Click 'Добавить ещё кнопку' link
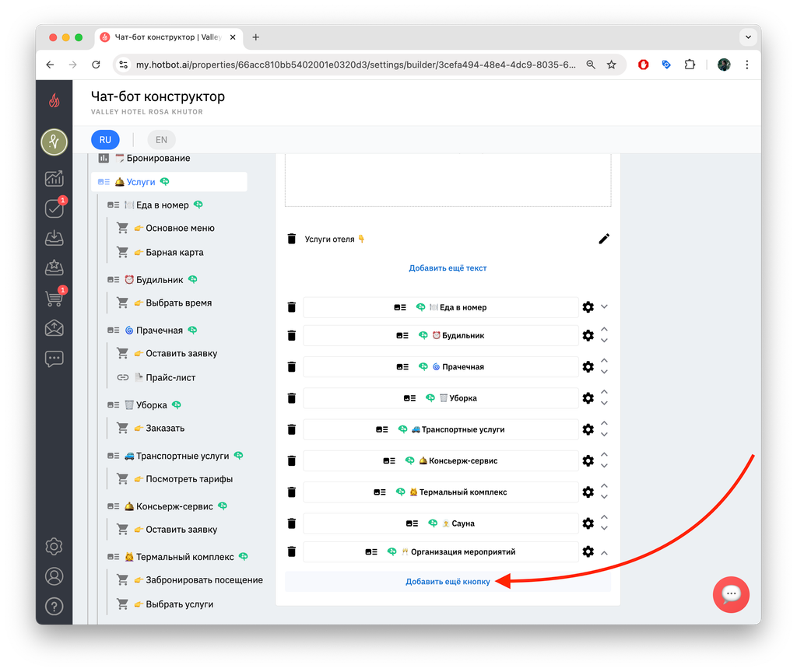 click(x=448, y=582)
